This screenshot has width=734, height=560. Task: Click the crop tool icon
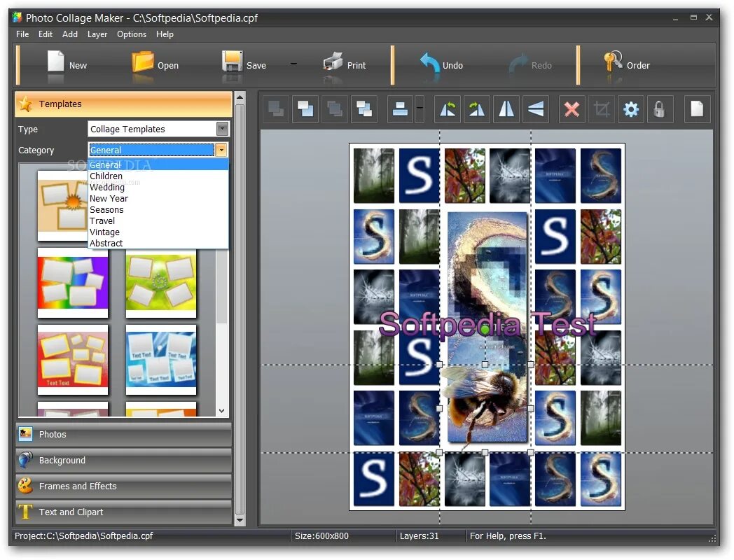click(602, 109)
